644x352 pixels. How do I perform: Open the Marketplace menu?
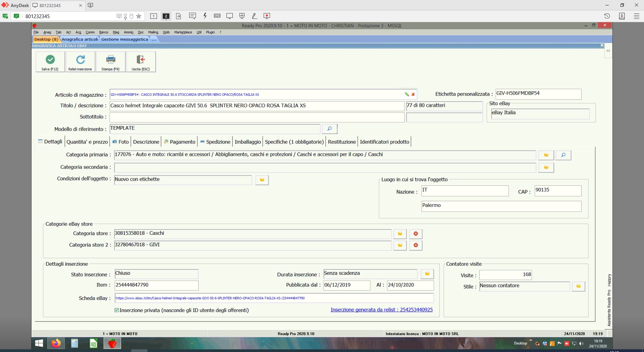[x=183, y=32]
